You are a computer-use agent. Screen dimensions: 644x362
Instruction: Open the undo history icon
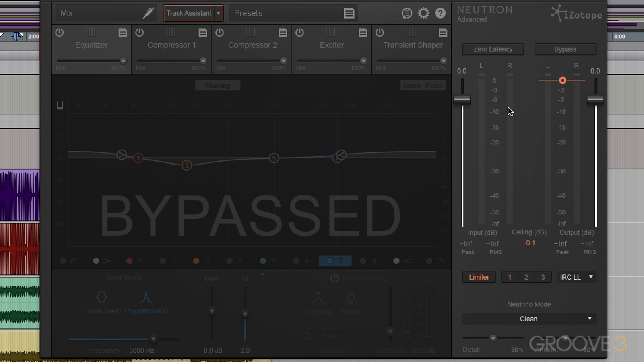point(407,13)
